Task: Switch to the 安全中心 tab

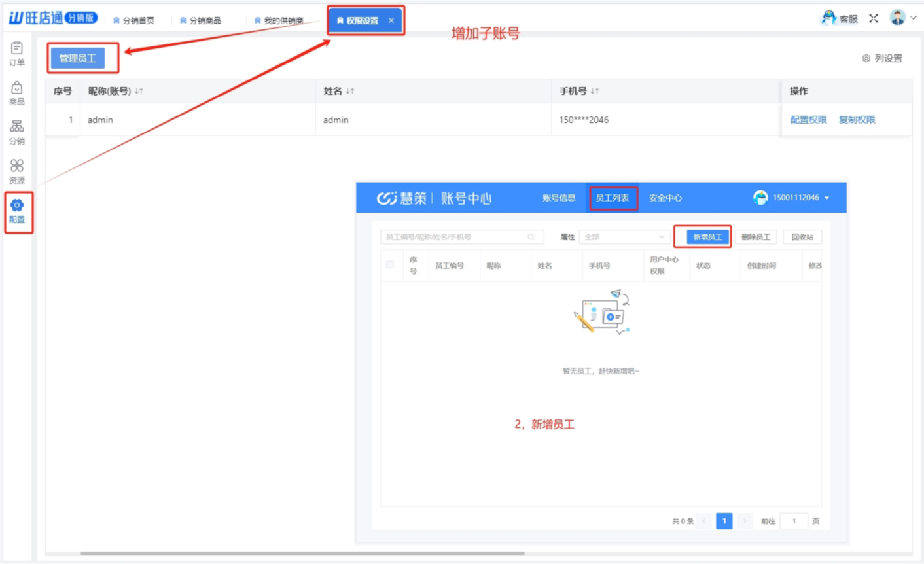Action: [665, 198]
